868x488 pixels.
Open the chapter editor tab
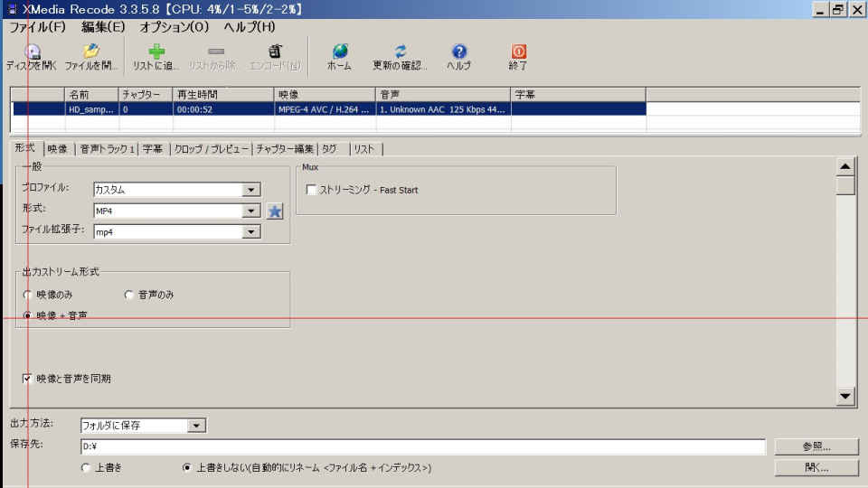click(285, 149)
